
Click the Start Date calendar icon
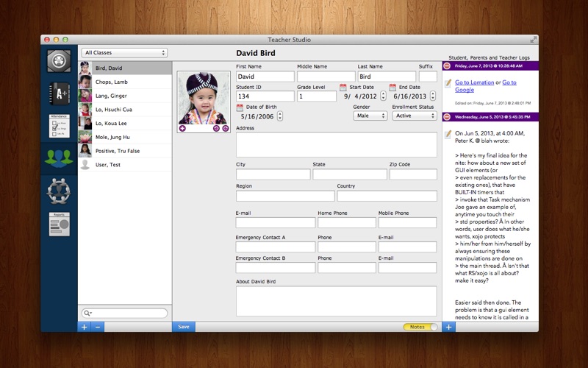pyautogui.click(x=343, y=88)
